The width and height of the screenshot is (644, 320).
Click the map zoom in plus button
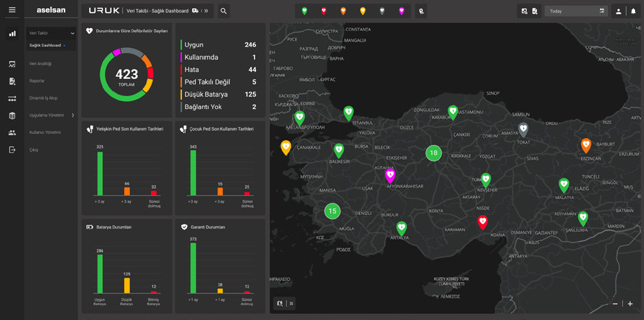coord(630,304)
